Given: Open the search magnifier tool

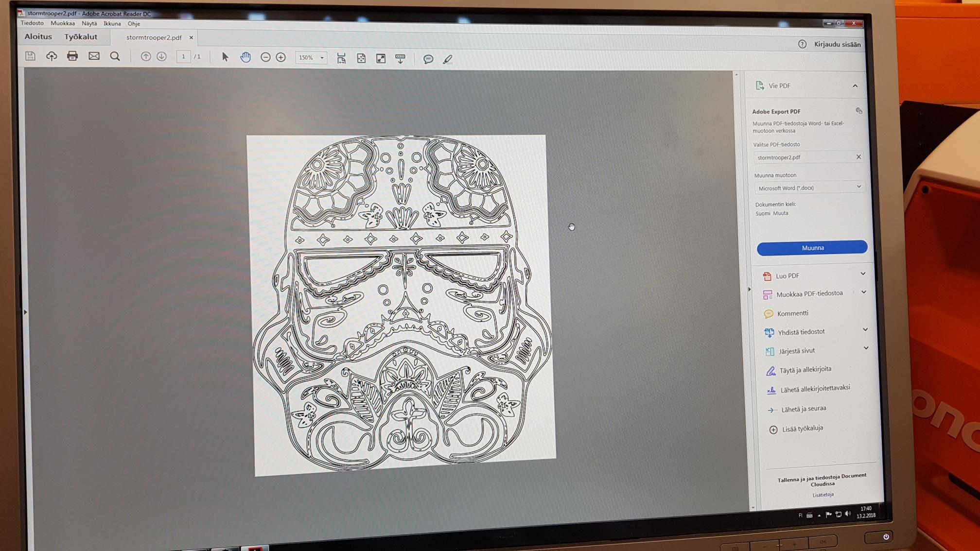Looking at the screenshot, I should (115, 56).
